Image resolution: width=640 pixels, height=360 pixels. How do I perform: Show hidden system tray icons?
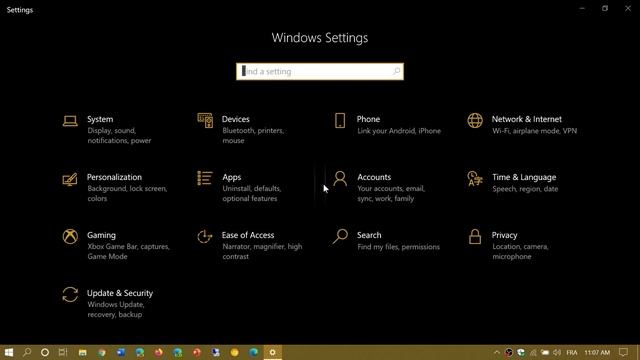coord(497,352)
